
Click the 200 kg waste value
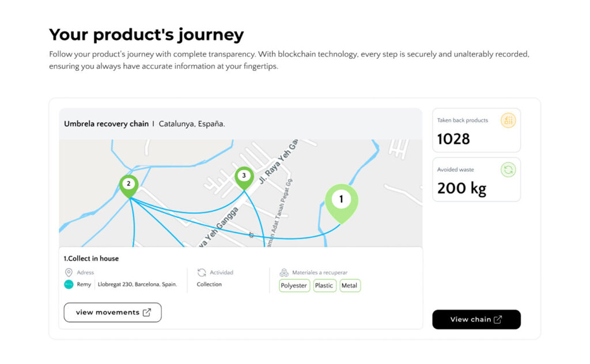click(462, 188)
